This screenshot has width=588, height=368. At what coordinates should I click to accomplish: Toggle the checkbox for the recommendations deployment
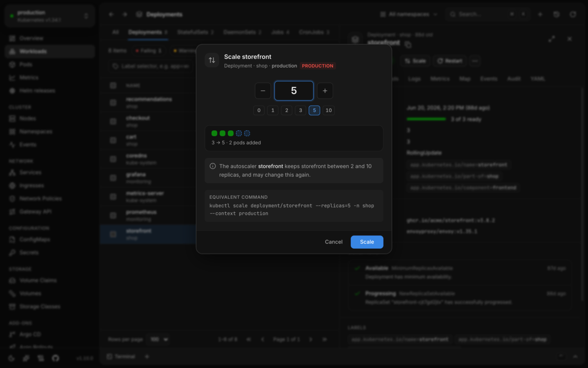(x=113, y=103)
